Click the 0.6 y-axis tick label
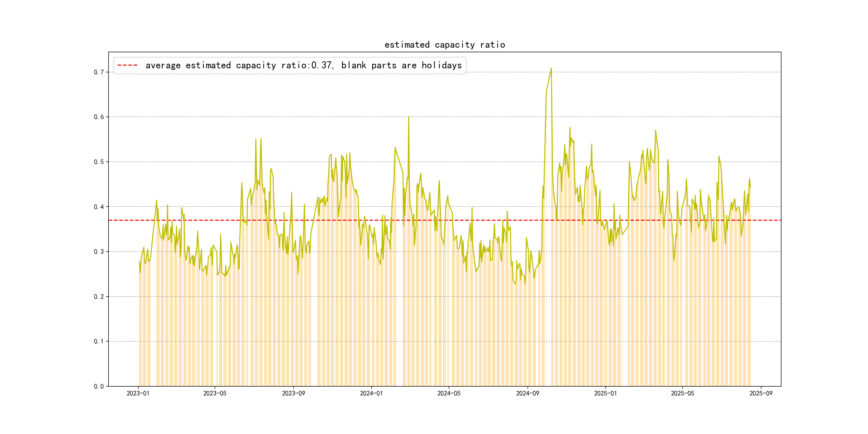 [x=99, y=117]
